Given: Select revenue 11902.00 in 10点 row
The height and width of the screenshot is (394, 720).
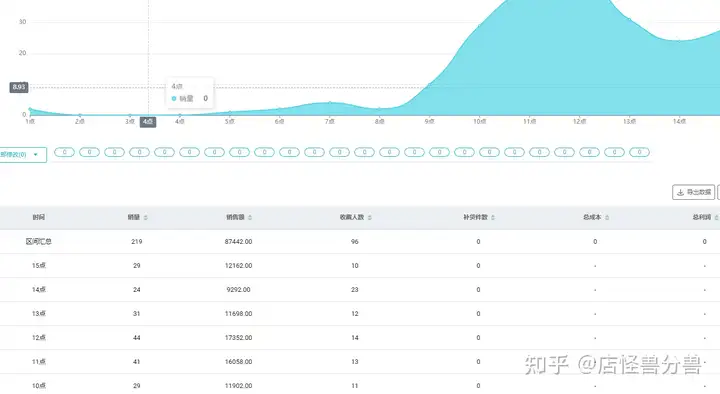Looking at the screenshot, I should click(x=238, y=386).
